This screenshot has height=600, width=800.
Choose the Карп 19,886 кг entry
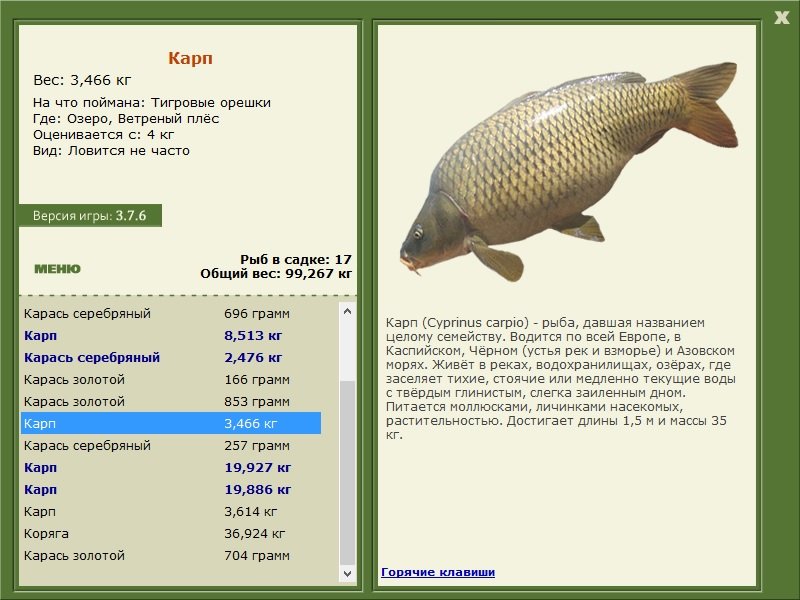click(x=170, y=490)
